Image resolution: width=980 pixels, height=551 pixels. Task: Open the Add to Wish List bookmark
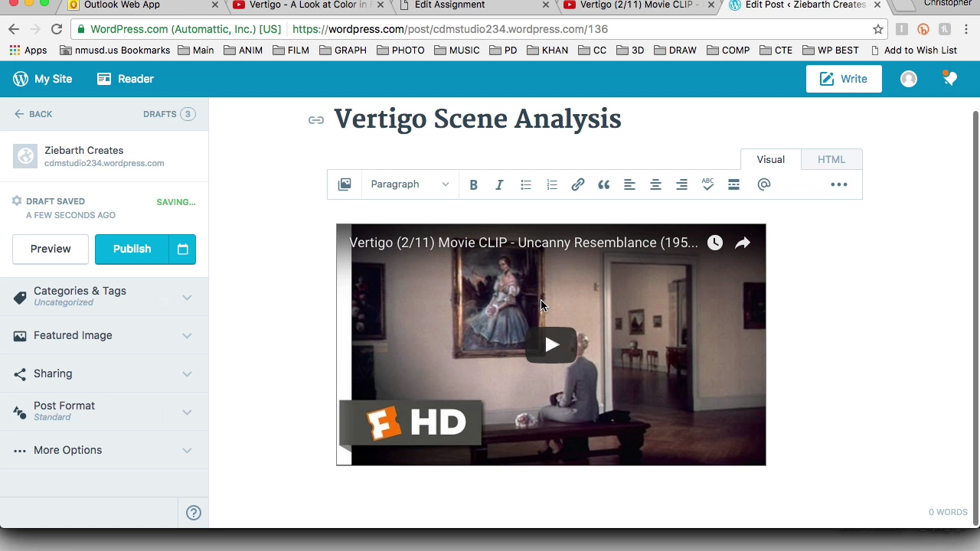point(913,51)
